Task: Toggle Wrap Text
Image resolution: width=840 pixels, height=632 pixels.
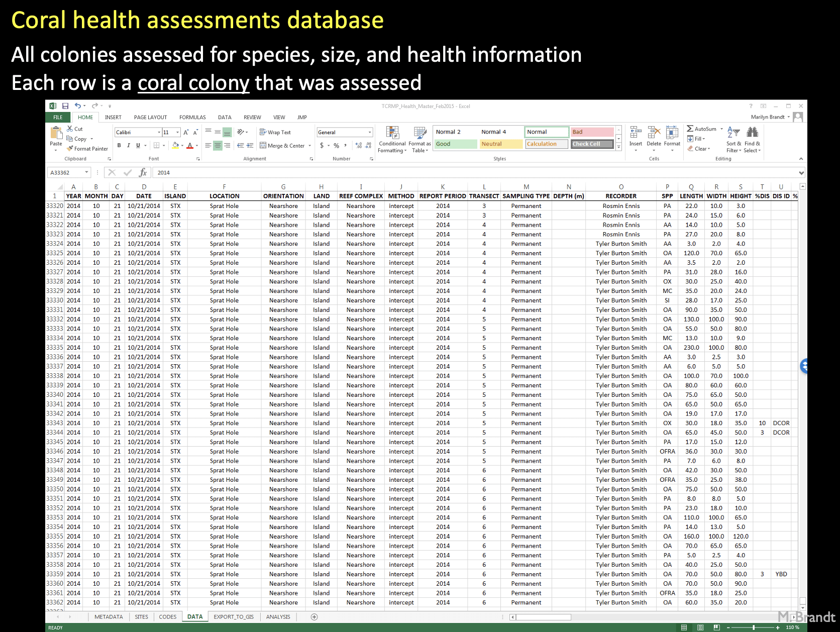Action: (x=275, y=133)
